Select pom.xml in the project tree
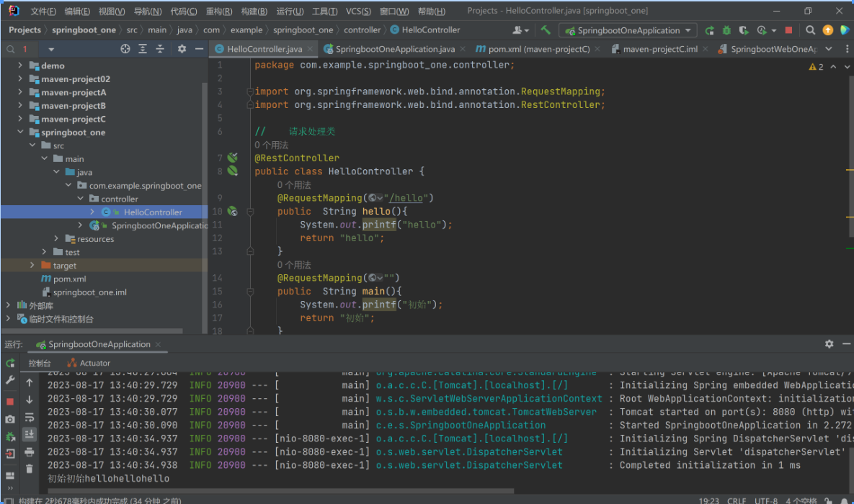 pos(69,279)
